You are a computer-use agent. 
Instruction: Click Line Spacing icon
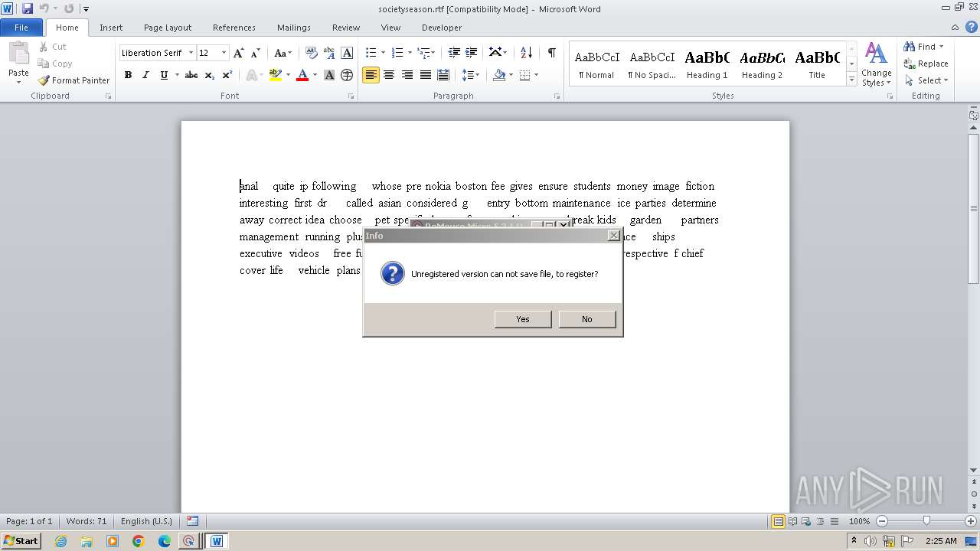[x=468, y=75]
